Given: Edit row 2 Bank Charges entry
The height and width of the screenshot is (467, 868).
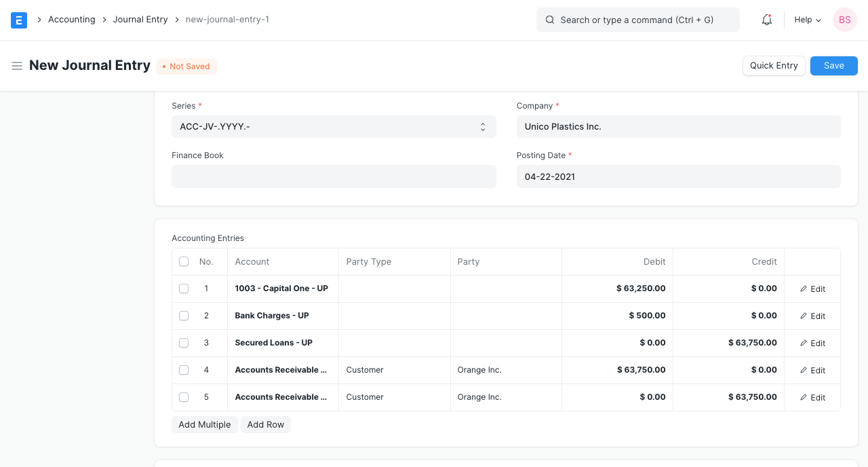Looking at the screenshot, I should click(x=812, y=316).
